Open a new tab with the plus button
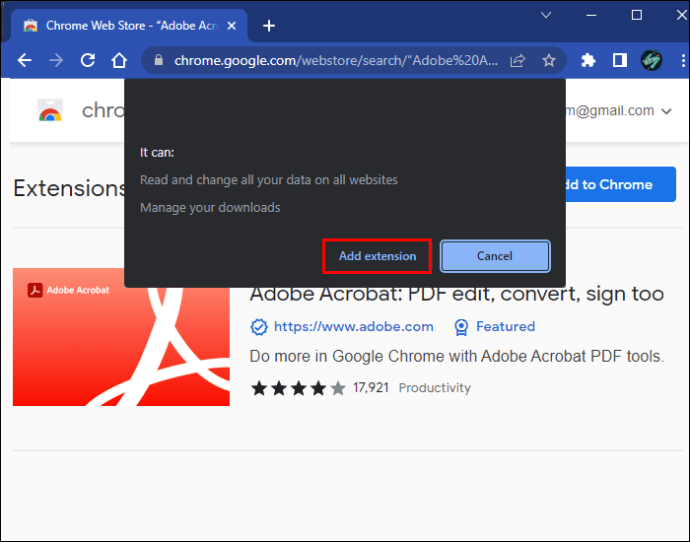This screenshot has width=690, height=542. [269, 26]
